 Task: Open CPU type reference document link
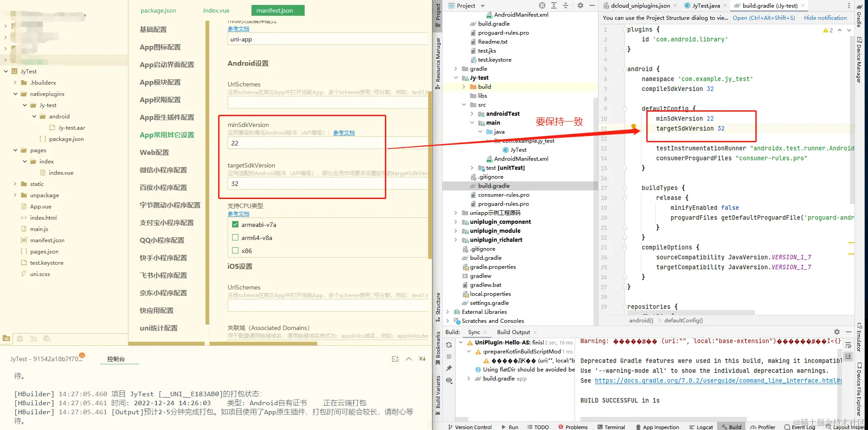pos(238,214)
